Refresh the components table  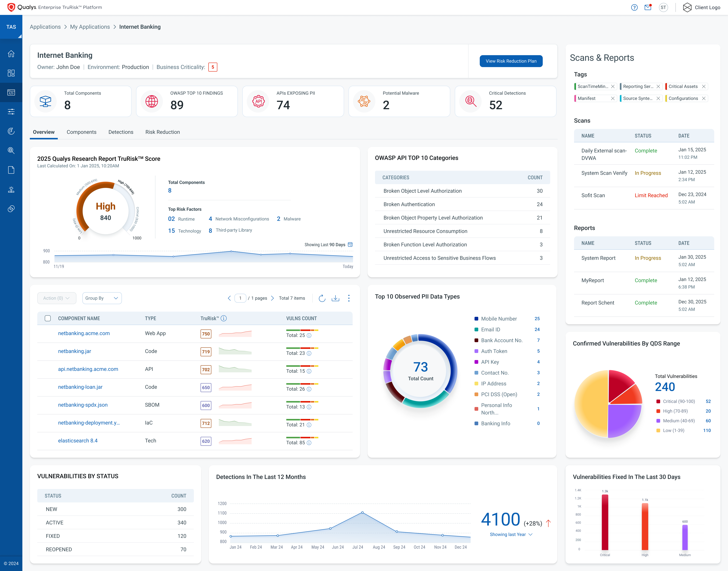322,298
